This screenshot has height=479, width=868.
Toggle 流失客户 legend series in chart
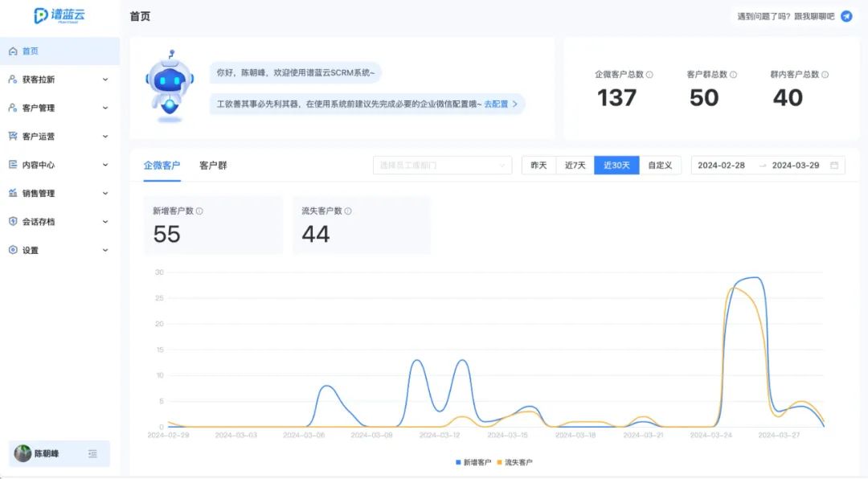coord(515,462)
